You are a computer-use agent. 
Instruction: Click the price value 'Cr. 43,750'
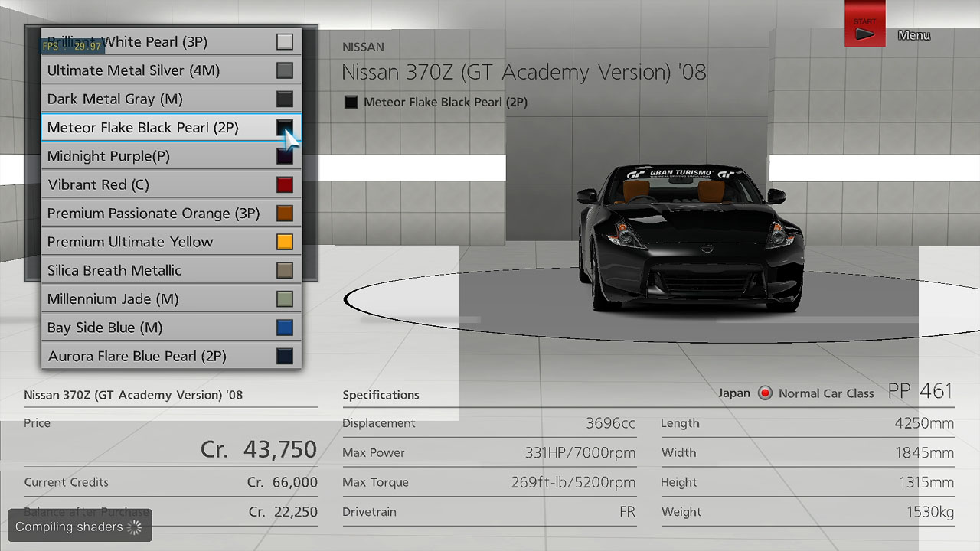pyautogui.click(x=259, y=449)
